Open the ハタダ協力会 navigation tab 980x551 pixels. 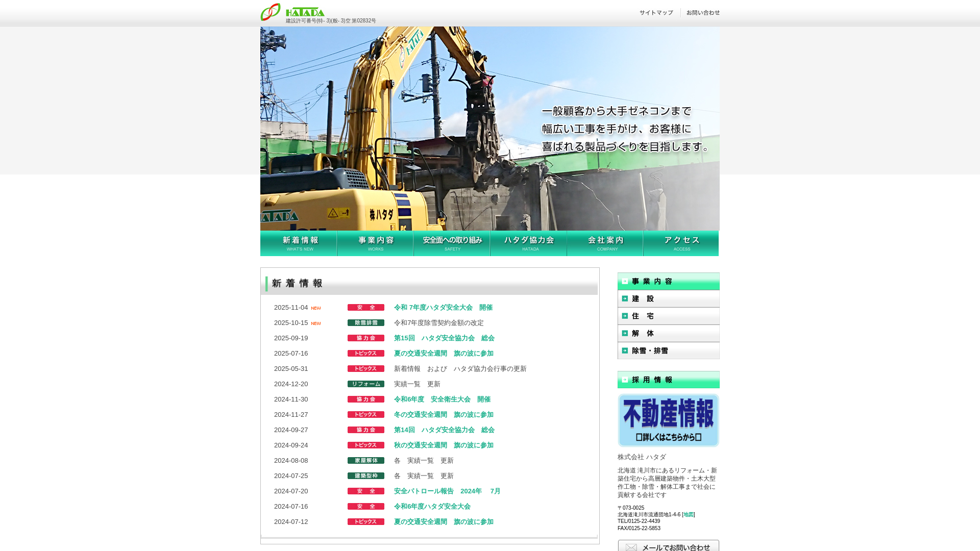tap(528, 243)
